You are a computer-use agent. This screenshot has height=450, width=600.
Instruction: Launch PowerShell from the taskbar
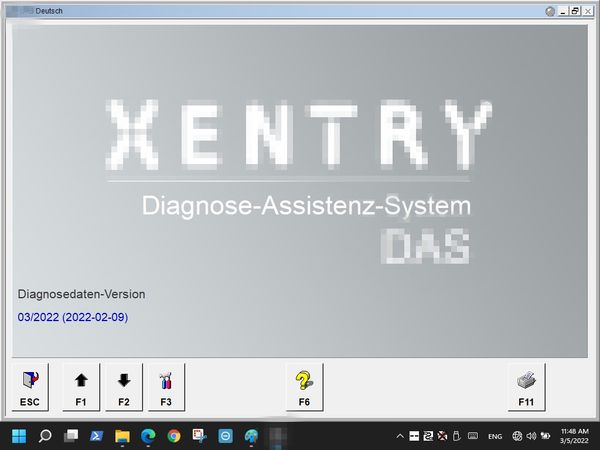click(x=96, y=436)
